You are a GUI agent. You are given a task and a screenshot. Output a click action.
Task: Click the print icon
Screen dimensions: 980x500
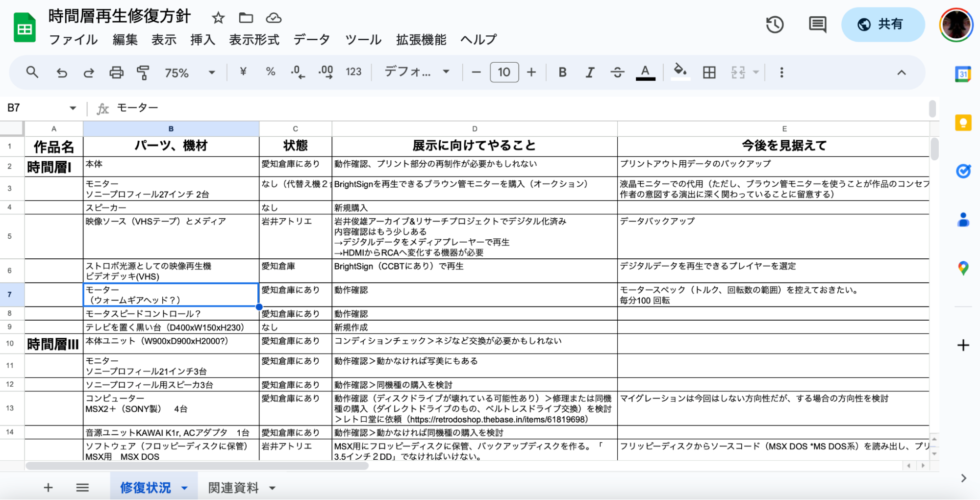click(x=117, y=73)
